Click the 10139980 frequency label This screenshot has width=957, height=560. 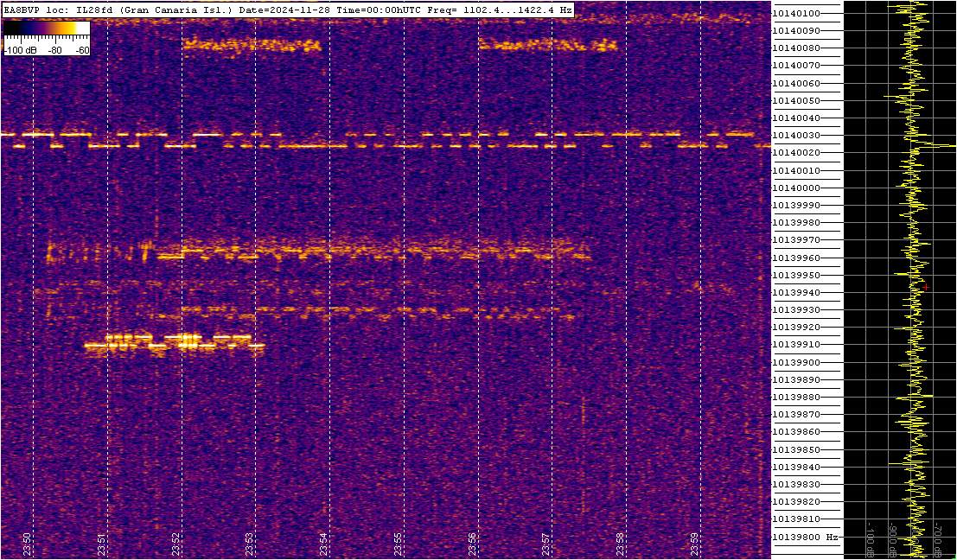tap(796, 223)
